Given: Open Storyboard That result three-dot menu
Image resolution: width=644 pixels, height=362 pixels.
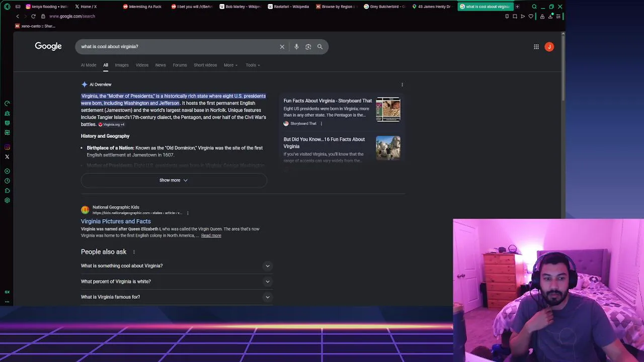Looking at the screenshot, I should point(321,124).
